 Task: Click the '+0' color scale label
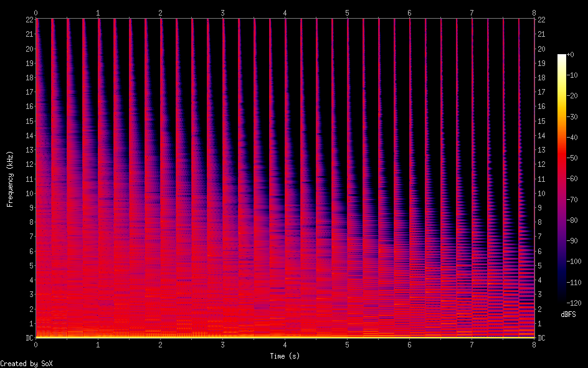pyautogui.click(x=570, y=55)
